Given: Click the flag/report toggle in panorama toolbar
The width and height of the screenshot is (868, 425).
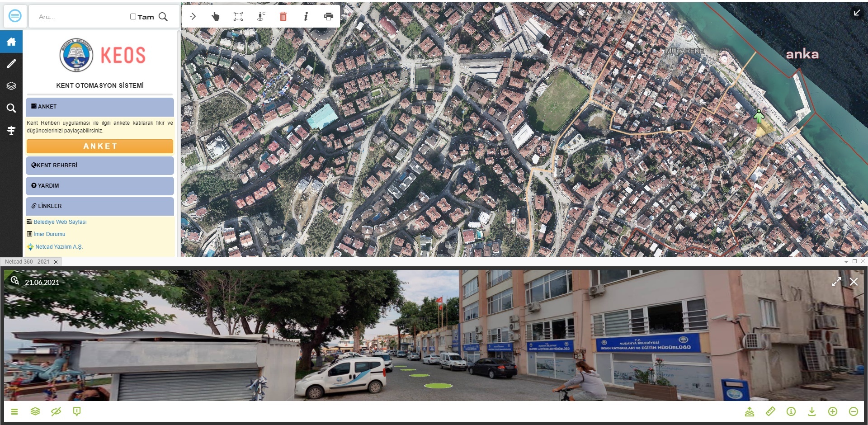Looking at the screenshot, I should click(x=77, y=412).
